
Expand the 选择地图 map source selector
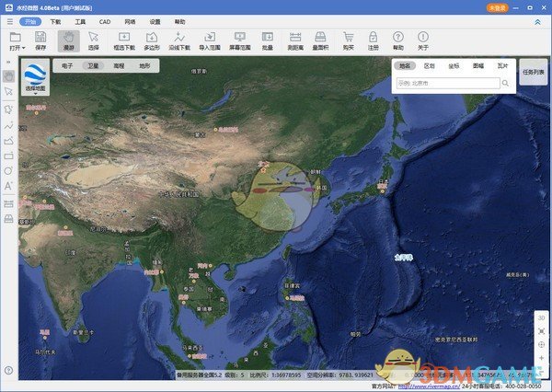[35, 77]
